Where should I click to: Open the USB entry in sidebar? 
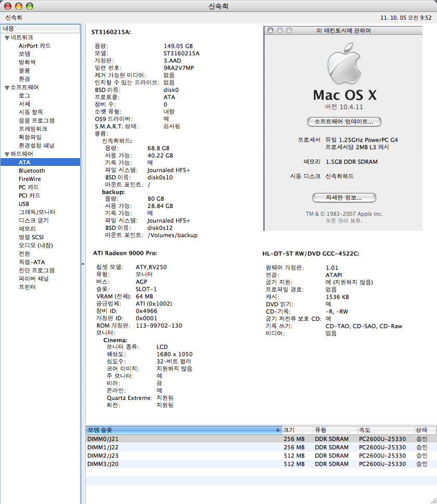coord(24,204)
